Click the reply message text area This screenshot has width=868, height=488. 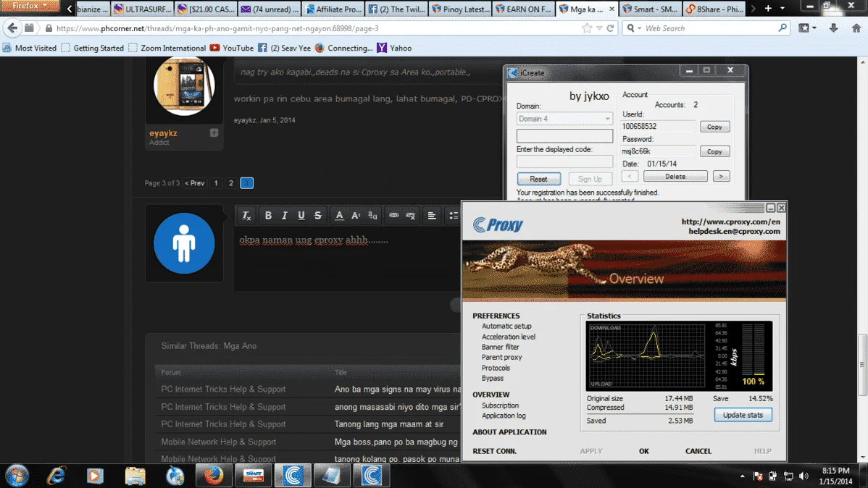tap(348, 258)
